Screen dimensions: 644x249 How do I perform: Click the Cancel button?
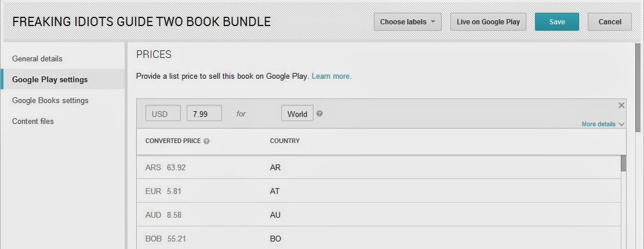609,22
